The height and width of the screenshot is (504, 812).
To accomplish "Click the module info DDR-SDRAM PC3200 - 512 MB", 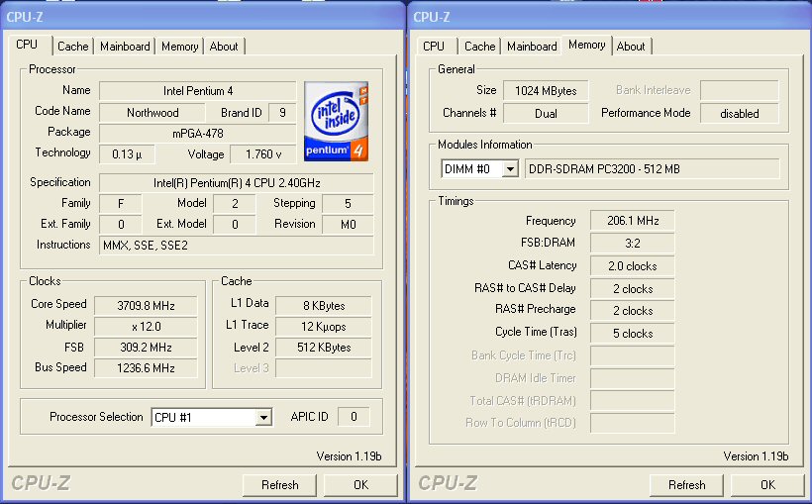I will coord(653,169).
